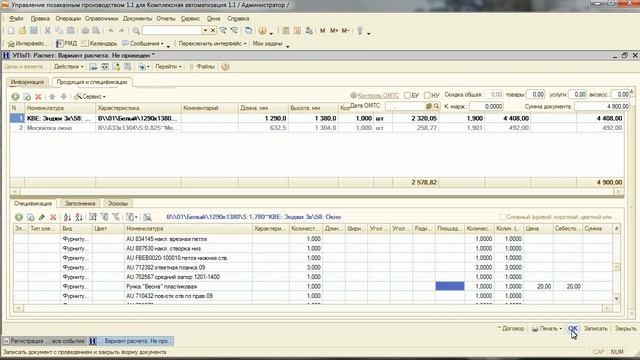Open the Операции menu
Image resolution: width=640 pixels, height=360 pixels.
pyautogui.click(x=68, y=19)
